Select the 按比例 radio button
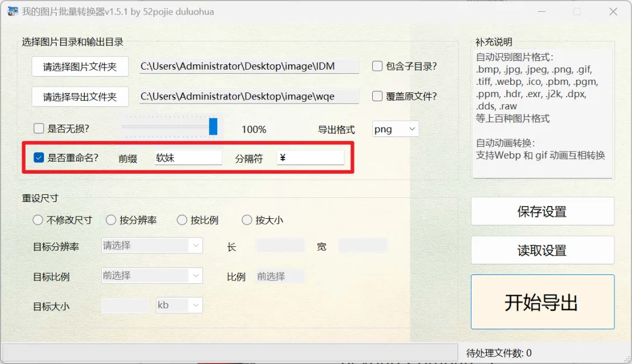Viewport: 632px width, 364px height. coord(181,219)
